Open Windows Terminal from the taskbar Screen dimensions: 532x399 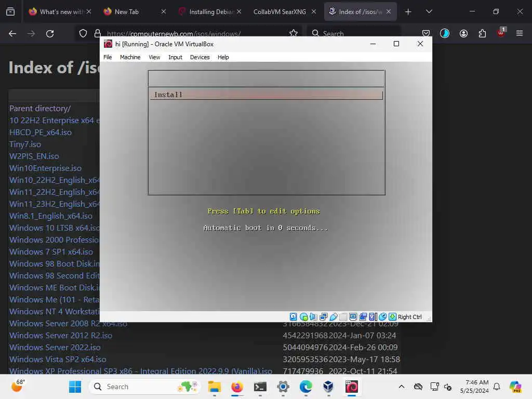(260, 387)
